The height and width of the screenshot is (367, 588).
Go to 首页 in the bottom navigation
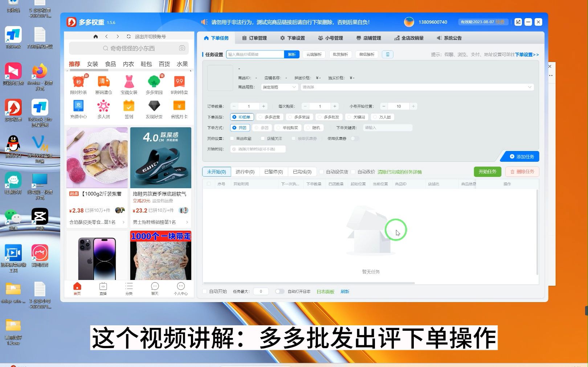[x=77, y=289]
